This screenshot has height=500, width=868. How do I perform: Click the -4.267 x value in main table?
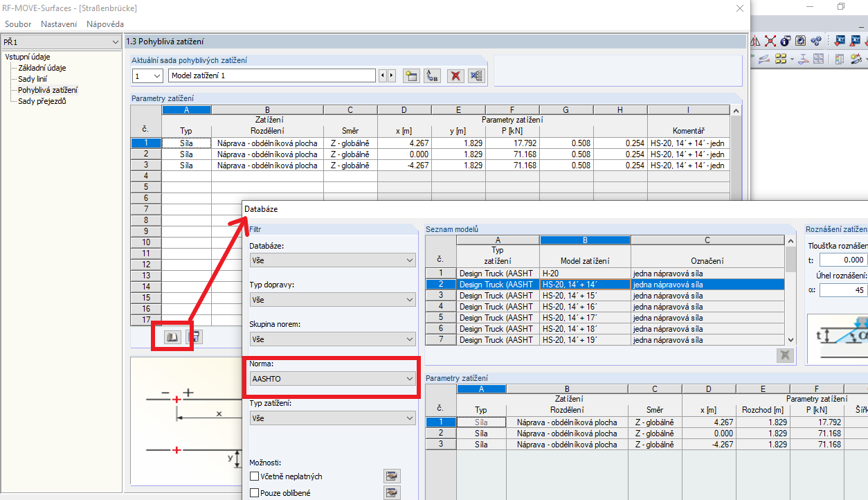coord(404,166)
